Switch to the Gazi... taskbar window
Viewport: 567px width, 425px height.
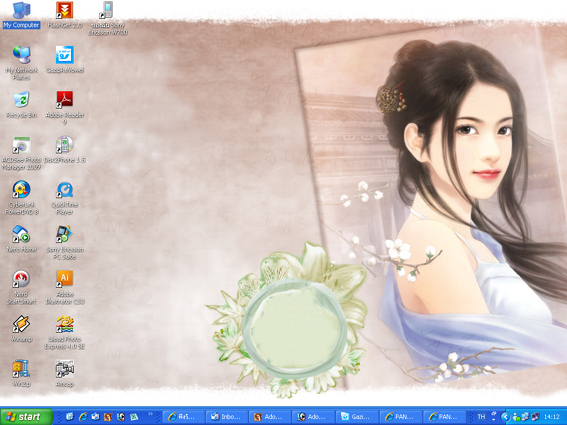point(357,417)
